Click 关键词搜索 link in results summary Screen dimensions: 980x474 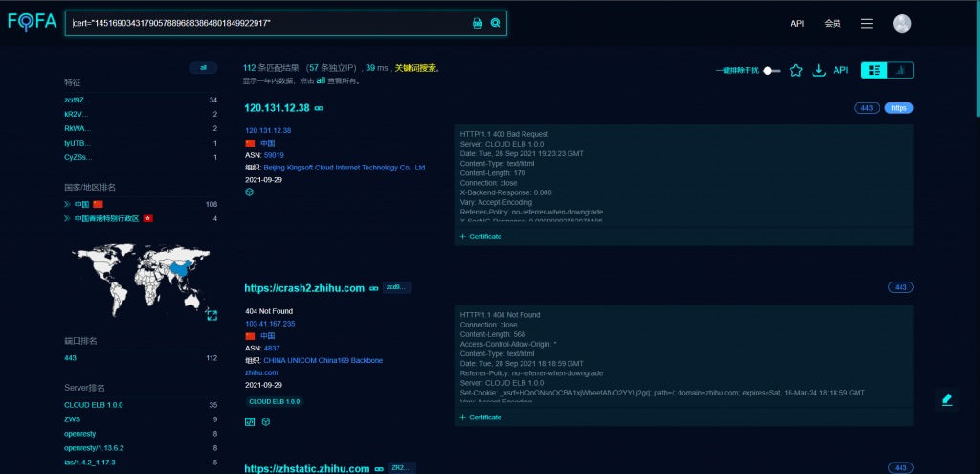click(x=415, y=68)
